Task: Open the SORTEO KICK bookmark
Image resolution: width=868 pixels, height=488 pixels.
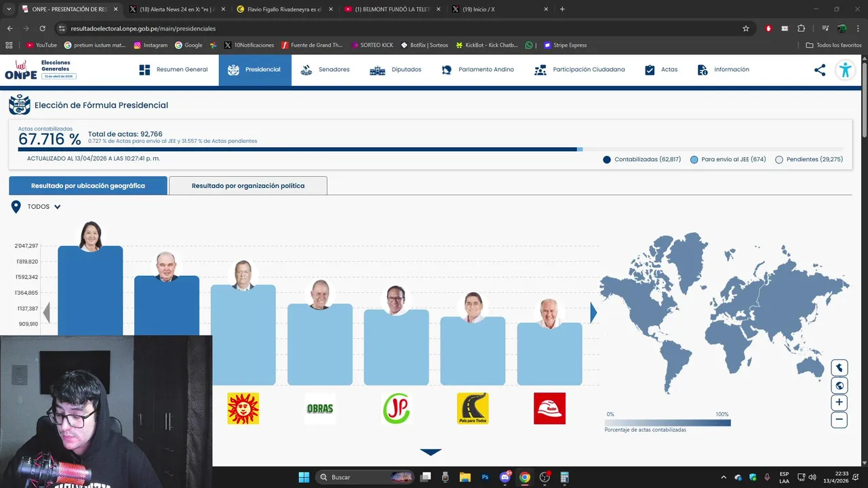Action: (372, 45)
